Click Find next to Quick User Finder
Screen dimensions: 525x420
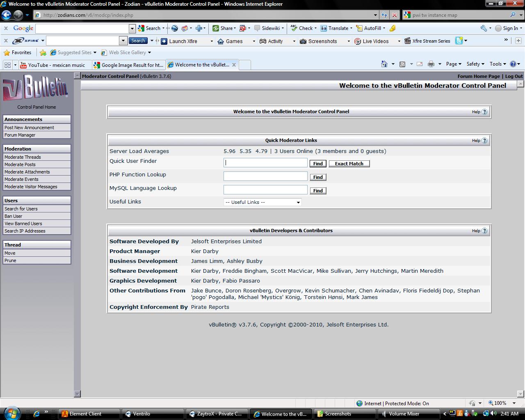coord(318,164)
